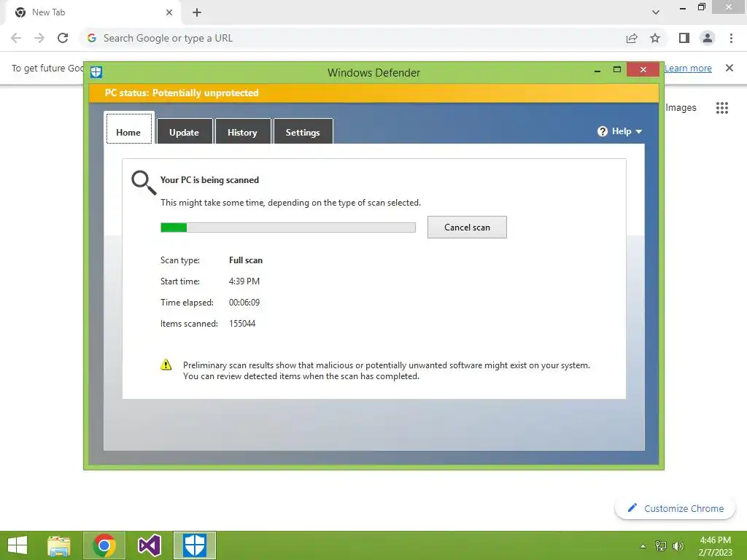Open Visual Studio from the taskbar
Viewport: 747px width, 560px height.
click(149, 545)
